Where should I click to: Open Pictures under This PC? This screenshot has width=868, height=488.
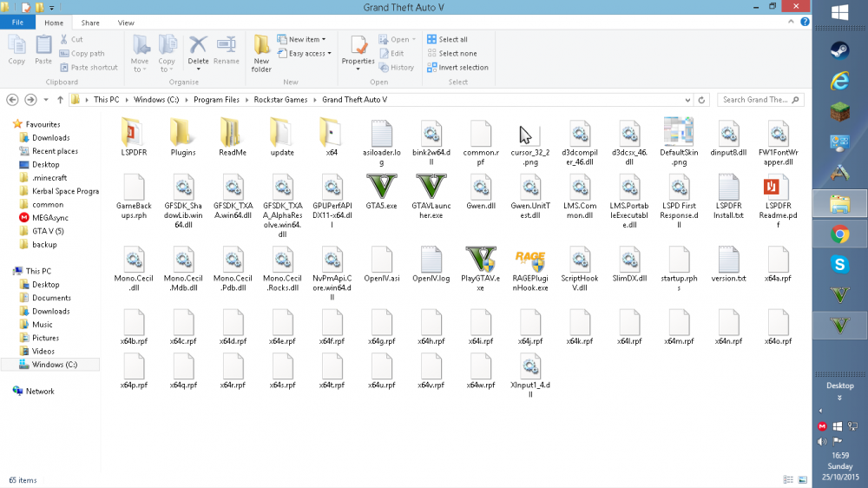coord(39,338)
